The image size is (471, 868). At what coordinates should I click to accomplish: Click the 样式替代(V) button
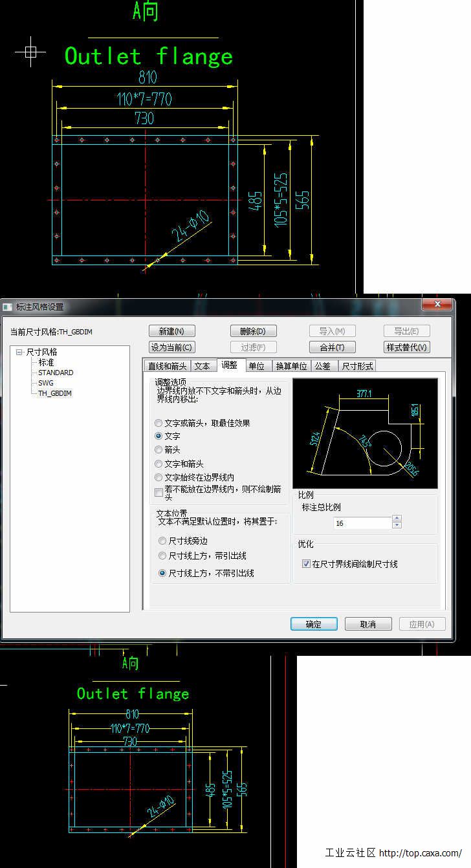tap(407, 347)
